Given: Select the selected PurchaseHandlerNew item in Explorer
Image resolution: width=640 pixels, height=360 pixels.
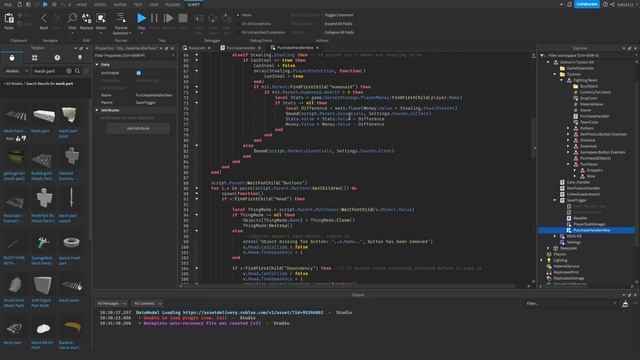Looking at the screenshot, I should (x=587, y=230).
